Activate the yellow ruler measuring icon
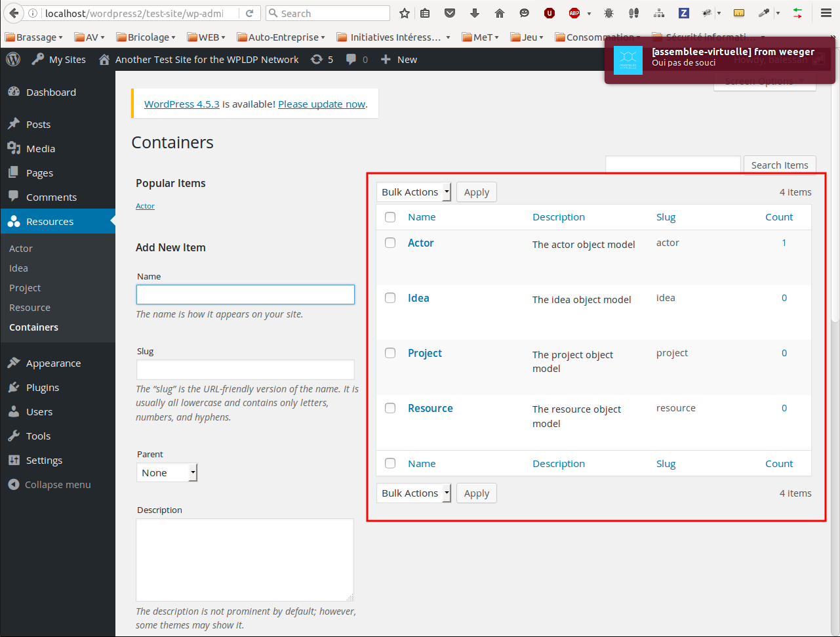The width and height of the screenshot is (840, 637). point(739,13)
